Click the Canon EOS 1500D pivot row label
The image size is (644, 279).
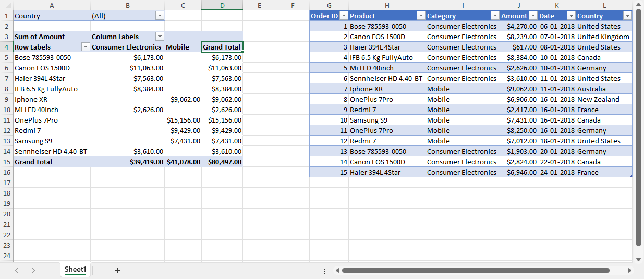point(52,68)
